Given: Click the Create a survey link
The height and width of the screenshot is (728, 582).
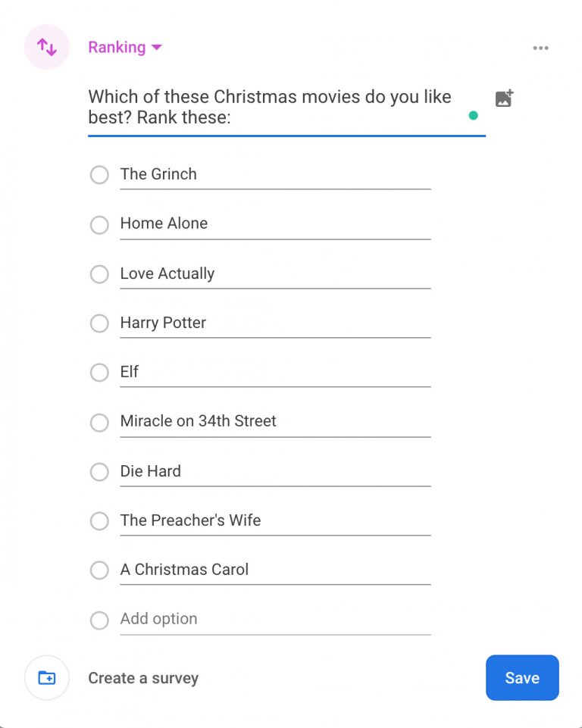Looking at the screenshot, I should tap(143, 678).
